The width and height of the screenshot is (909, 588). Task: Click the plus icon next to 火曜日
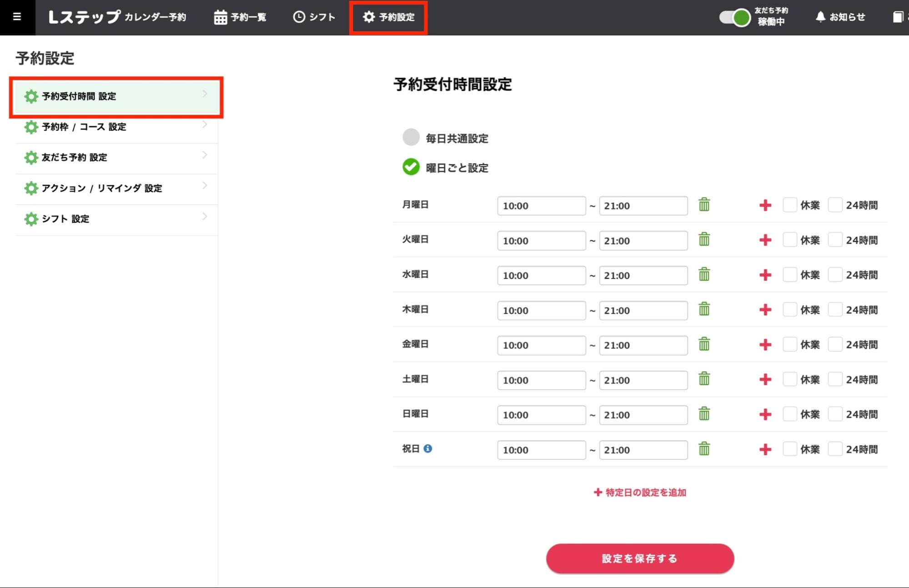coord(766,240)
